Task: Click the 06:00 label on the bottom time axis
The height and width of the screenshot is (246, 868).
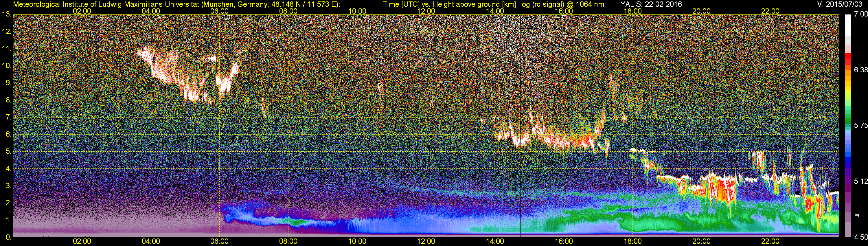Action: (219, 242)
